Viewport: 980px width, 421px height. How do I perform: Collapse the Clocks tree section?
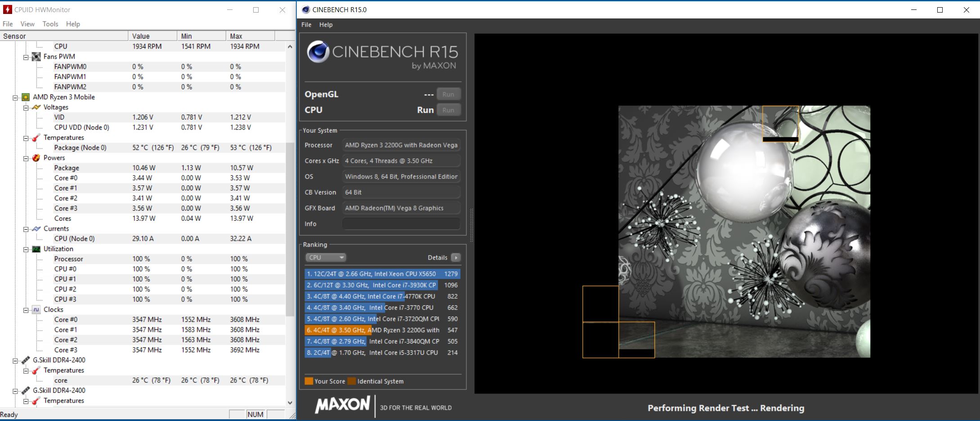[x=26, y=310]
